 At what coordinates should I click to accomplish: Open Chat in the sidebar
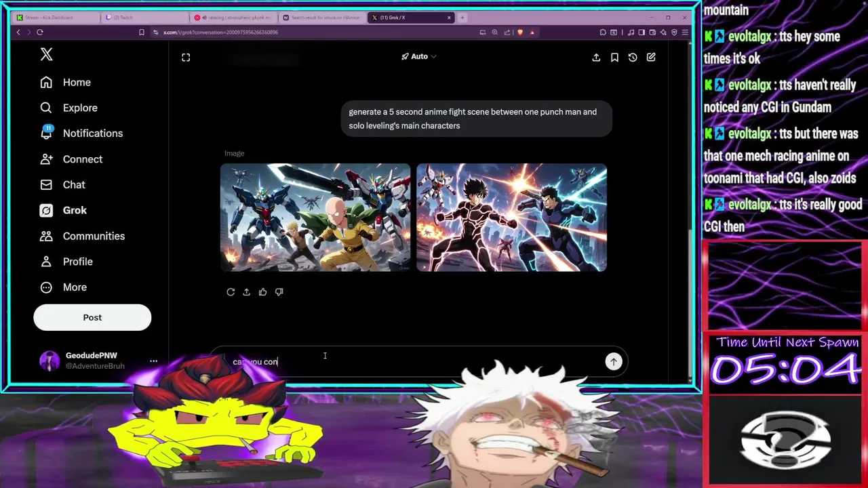pyautogui.click(x=62, y=184)
